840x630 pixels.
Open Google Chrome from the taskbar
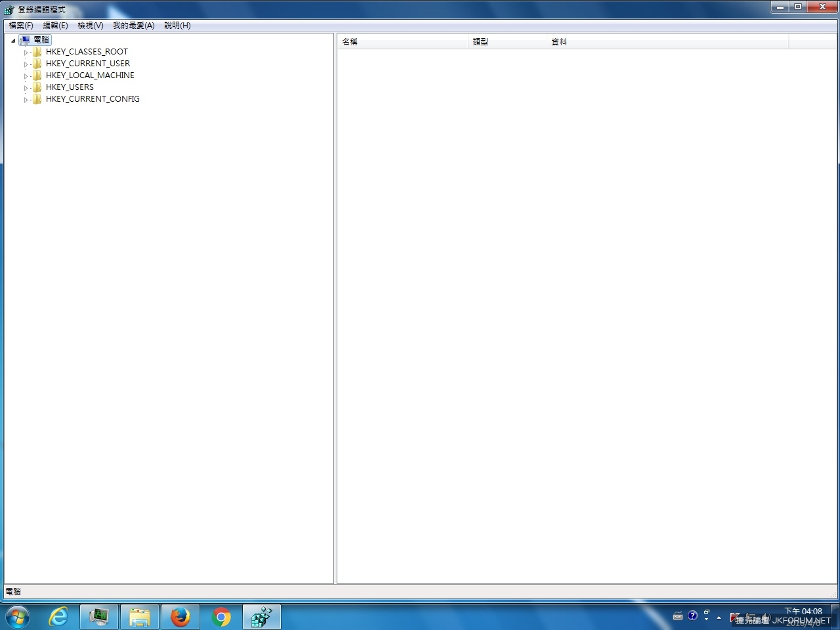pos(221,617)
